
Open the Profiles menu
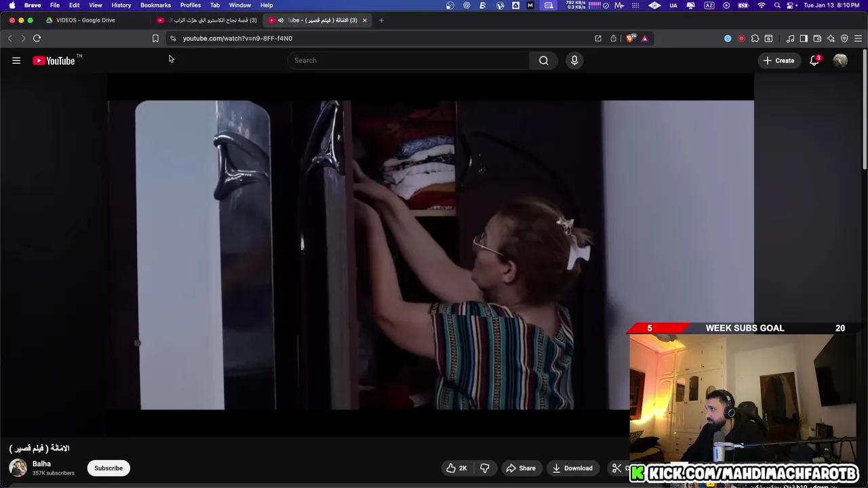coord(191,5)
